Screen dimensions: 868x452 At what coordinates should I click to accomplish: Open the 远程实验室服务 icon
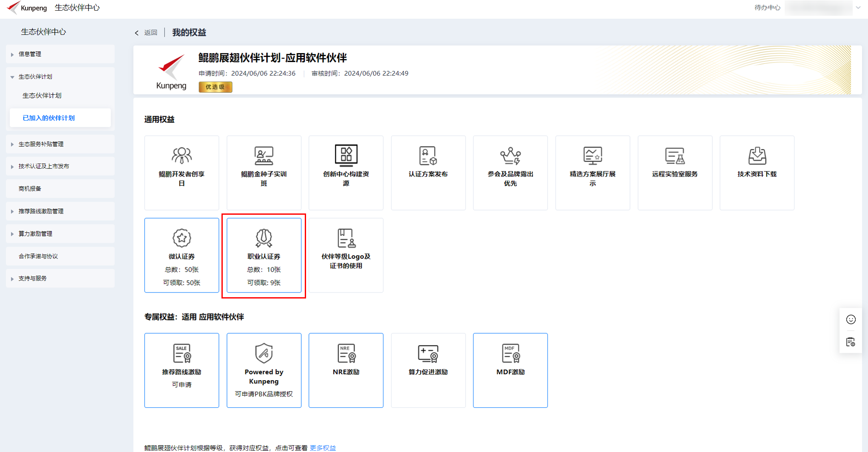pyautogui.click(x=675, y=155)
